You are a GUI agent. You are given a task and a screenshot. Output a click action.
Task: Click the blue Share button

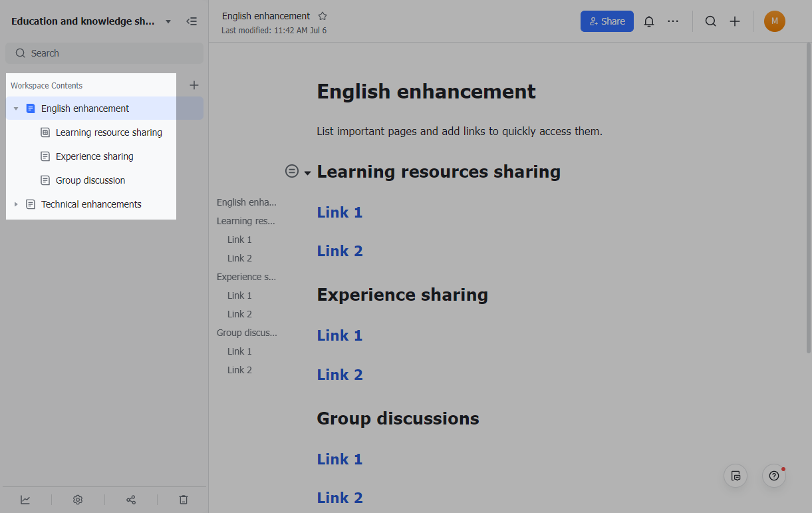click(607, 21)
